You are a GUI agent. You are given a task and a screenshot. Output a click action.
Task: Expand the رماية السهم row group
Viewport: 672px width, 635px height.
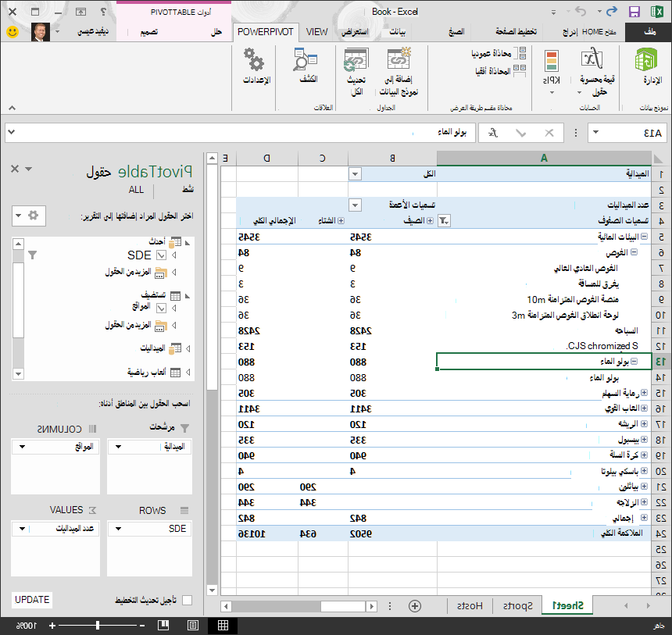coord(644,393)
